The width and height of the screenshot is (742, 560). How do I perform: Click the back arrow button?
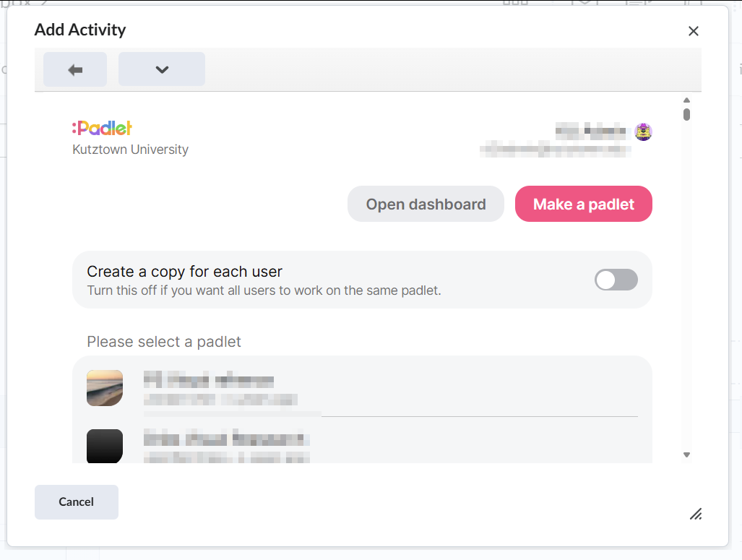pos(74,69)
